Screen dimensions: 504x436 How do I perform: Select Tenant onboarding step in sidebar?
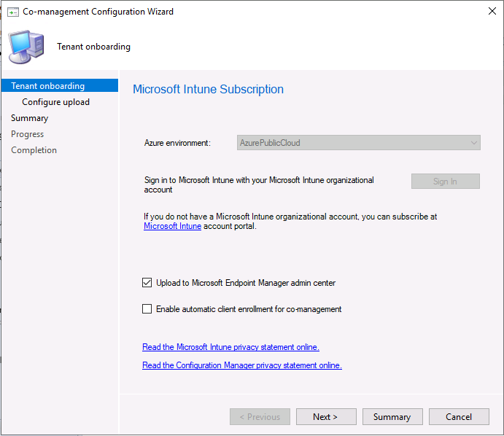pos(60,86)
